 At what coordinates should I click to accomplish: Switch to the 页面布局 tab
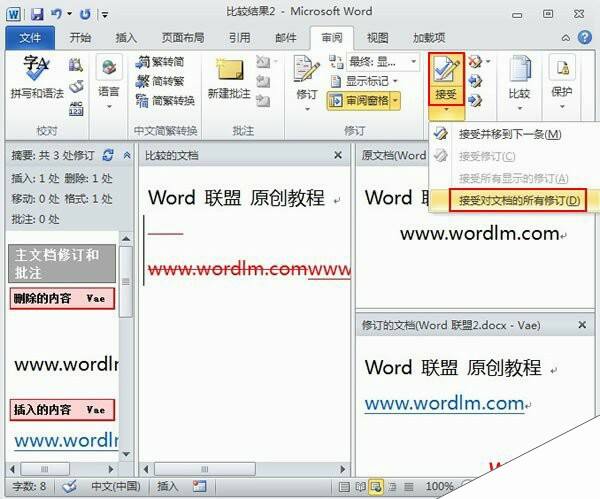pyautogui.click(x=183, y=38)
